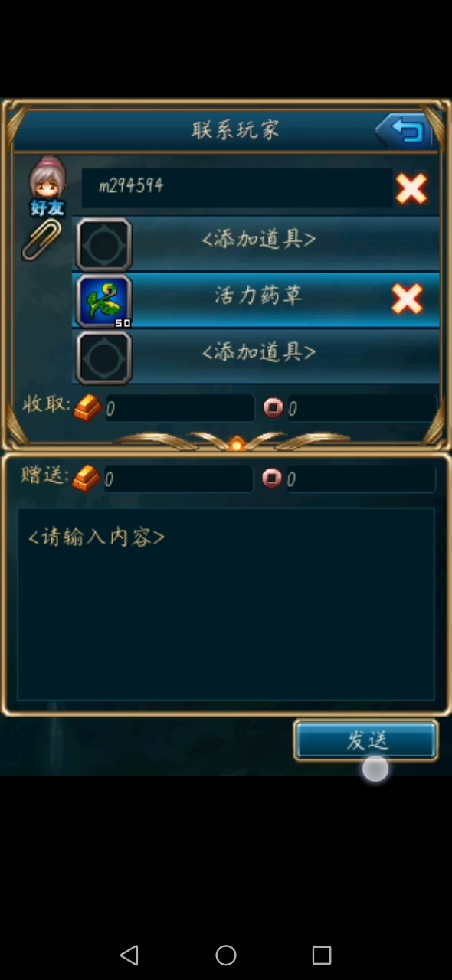This screenshot has width=452, height=980.
Task: Edit the 赠送 gold ingot amount field
Action: [178, 479]
